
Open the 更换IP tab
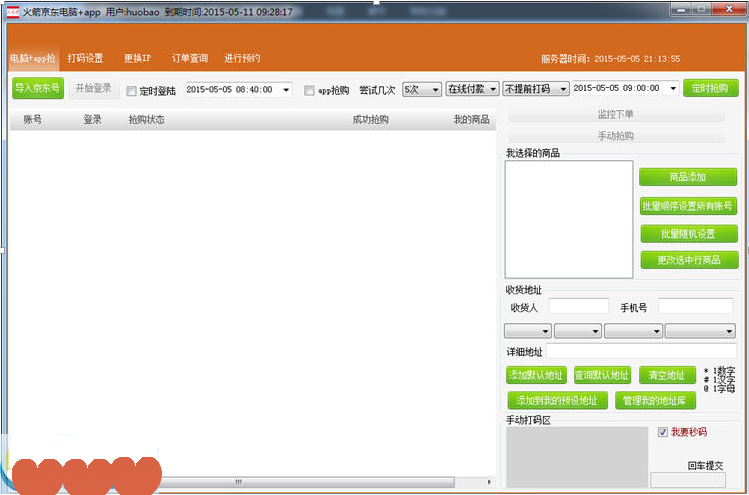tap(137, 58)
